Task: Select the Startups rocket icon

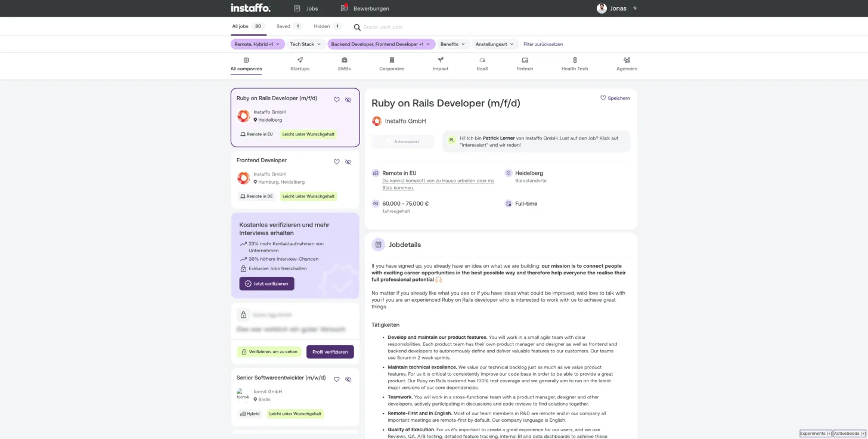Action: pyautogui.click(x=300, y=60)
